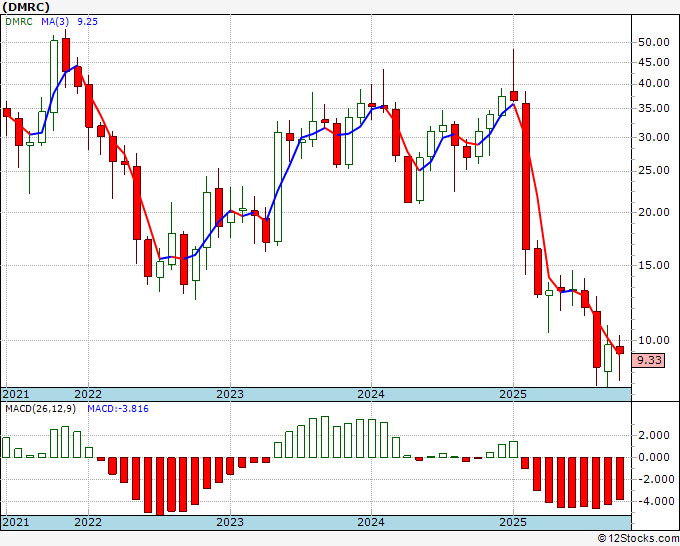Click 2021 on the MACD panel time axis
Screen dimensions: 680x546
tap(16, 522)
